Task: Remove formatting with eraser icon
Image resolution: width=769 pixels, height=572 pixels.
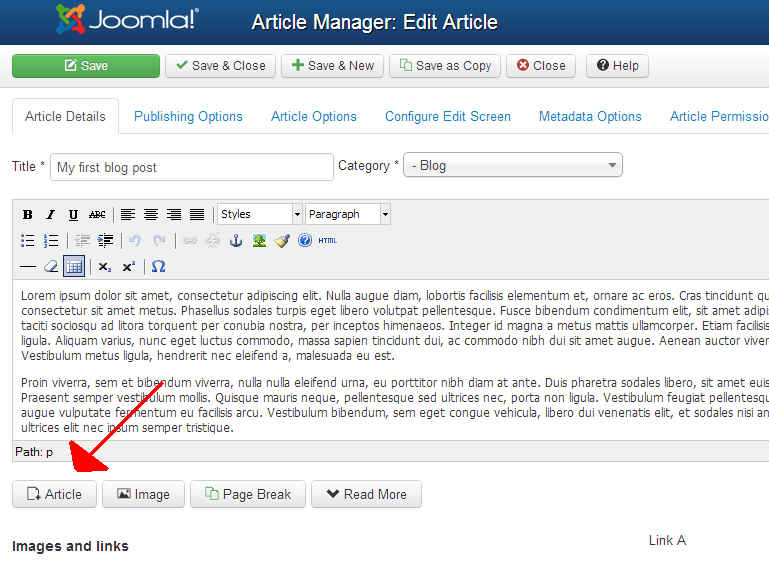Action: [51, 266]
